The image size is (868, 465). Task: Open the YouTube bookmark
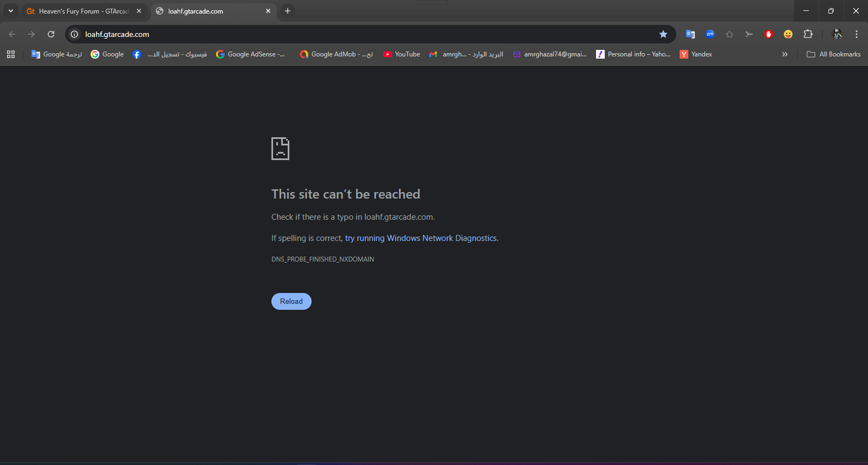(402, 54)
